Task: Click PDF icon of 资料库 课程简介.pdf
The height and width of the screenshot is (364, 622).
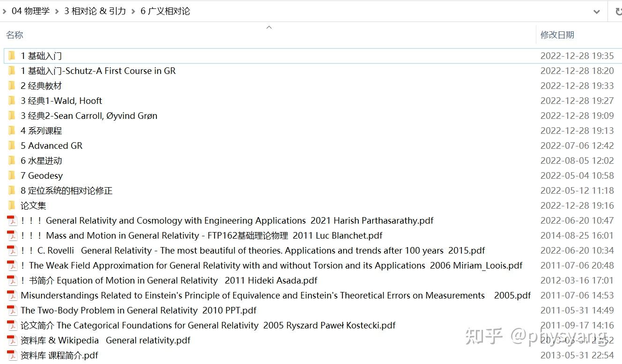Action: coord(12,355)
